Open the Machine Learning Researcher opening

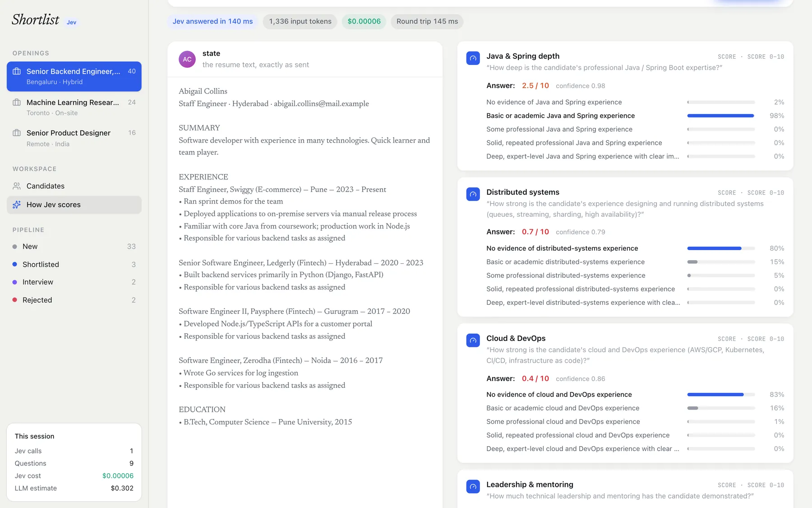74,107
